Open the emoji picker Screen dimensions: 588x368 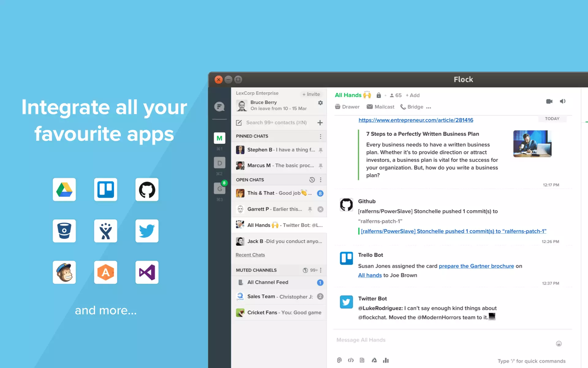(x=559, y=344)
